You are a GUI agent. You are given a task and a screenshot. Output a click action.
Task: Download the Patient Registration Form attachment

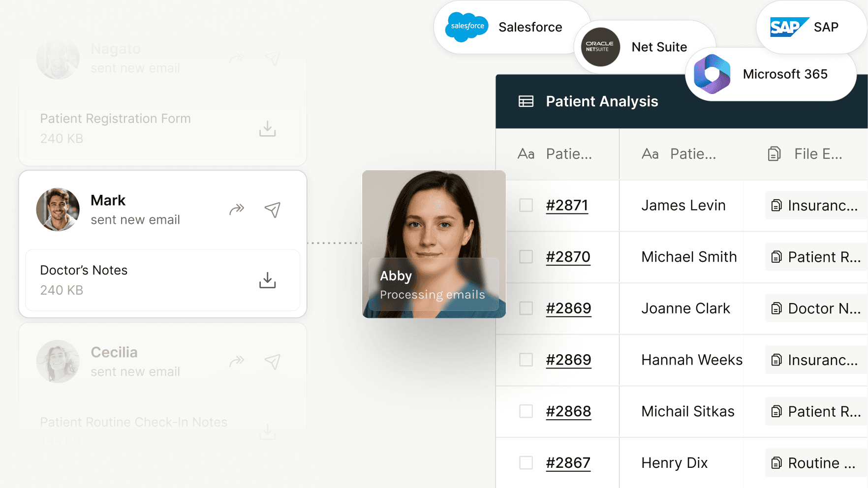coord(267,128)
